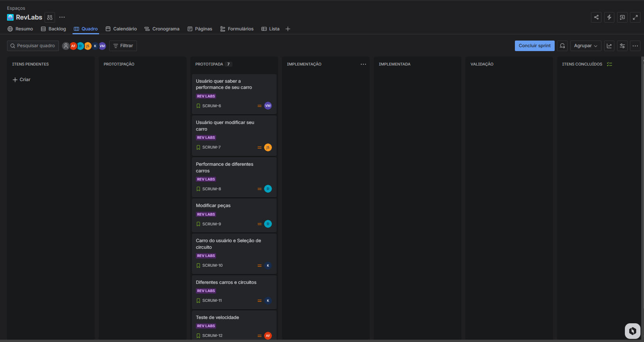Click the JS assignee avatar on SCRUM-7
The height and width of the screenshot is (342, 644).
tap(268, 147)
